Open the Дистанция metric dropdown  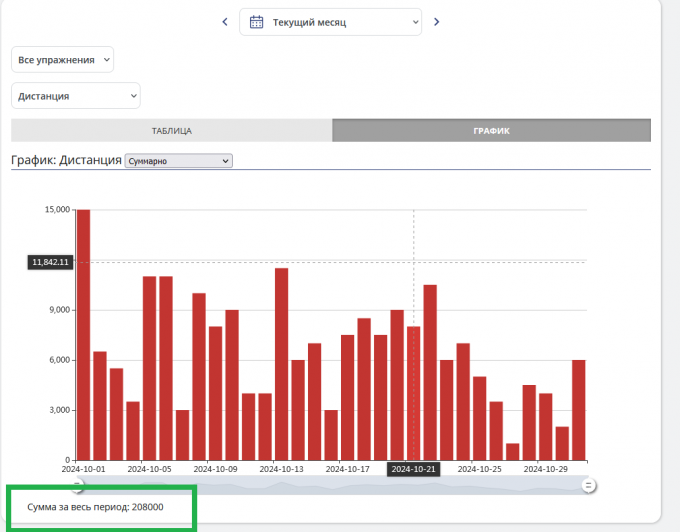(76, 96)
